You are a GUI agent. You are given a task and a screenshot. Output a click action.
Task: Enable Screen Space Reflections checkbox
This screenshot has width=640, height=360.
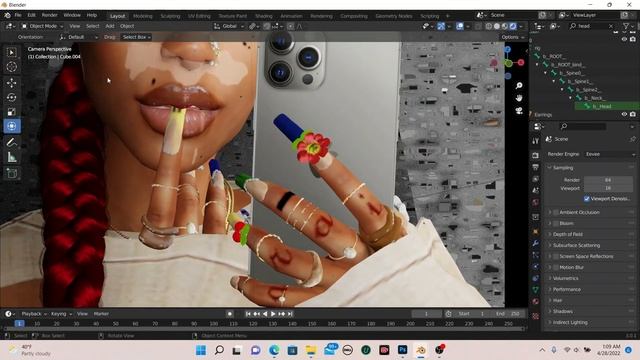pos(556,256)
